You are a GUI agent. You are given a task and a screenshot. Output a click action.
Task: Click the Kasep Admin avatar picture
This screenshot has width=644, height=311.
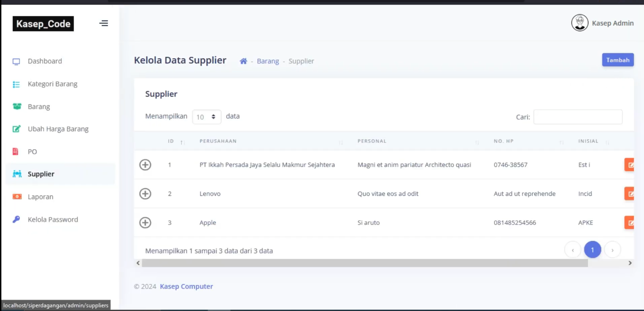pos(580,23)
